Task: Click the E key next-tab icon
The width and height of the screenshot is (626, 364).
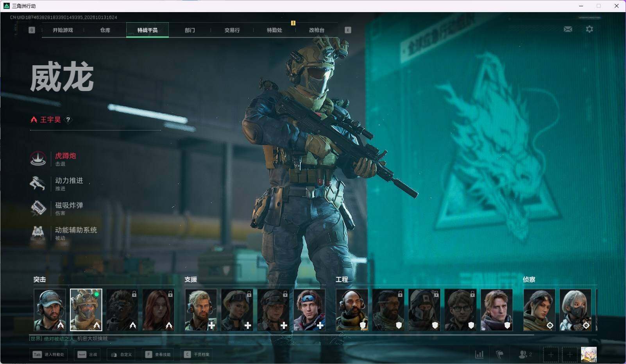Action: pos(348,30)
